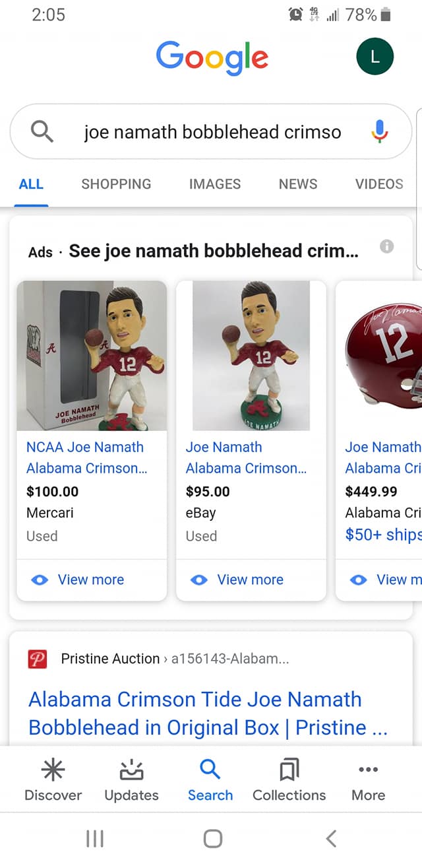Tap the magnifying glass search icon

tap(42, 132)
